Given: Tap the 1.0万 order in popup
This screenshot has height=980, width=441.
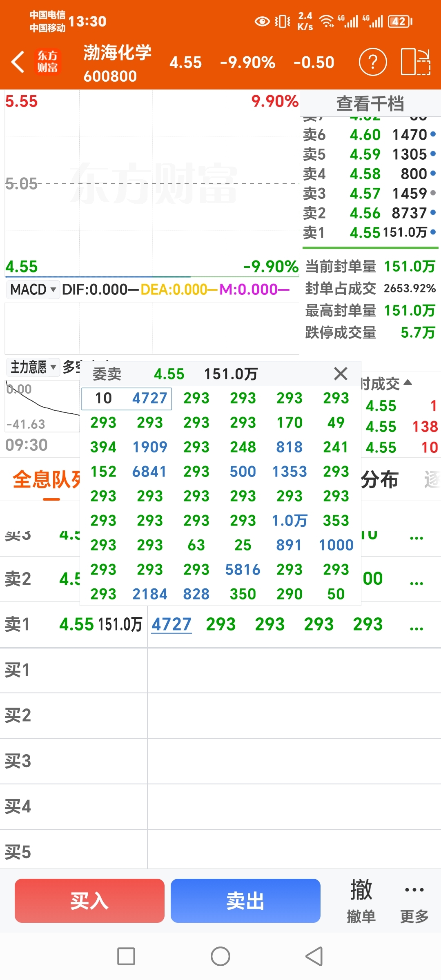Looking at the screenshot, I should point(290,521).
